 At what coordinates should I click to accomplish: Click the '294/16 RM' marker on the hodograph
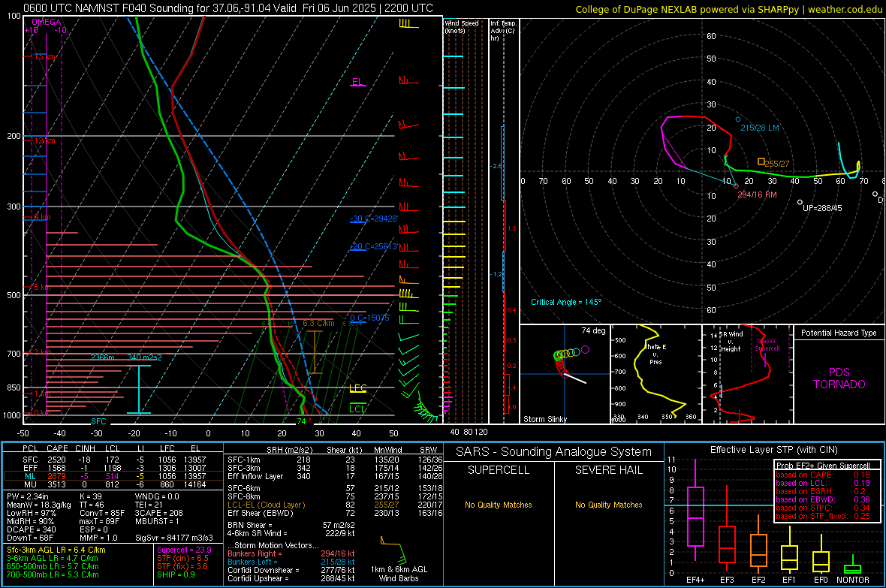(736, 185)
